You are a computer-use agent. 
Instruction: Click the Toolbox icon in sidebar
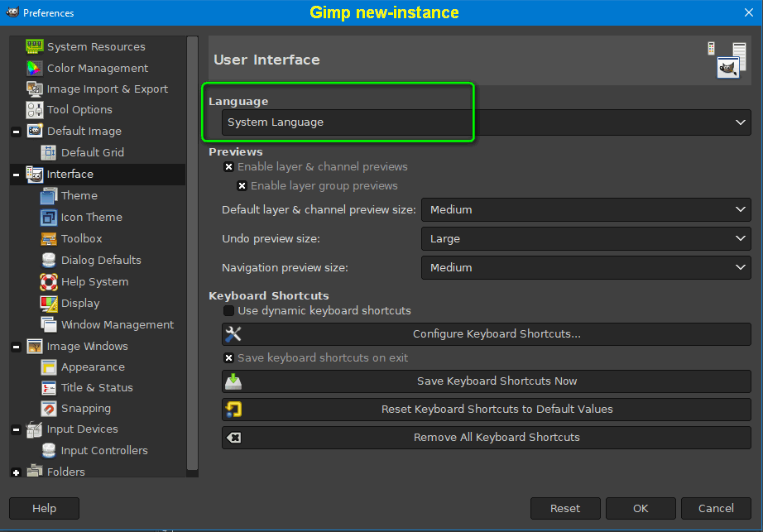click(49, 239)
